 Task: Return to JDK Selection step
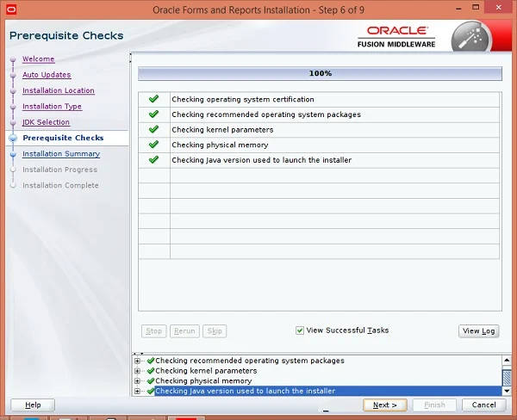(x=46, y=122)
